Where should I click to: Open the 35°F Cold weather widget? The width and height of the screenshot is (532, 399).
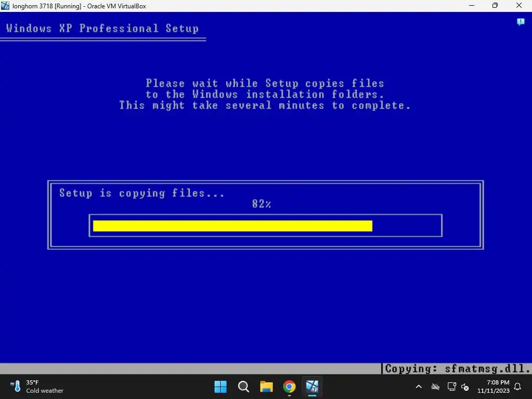tap(37, 387)
